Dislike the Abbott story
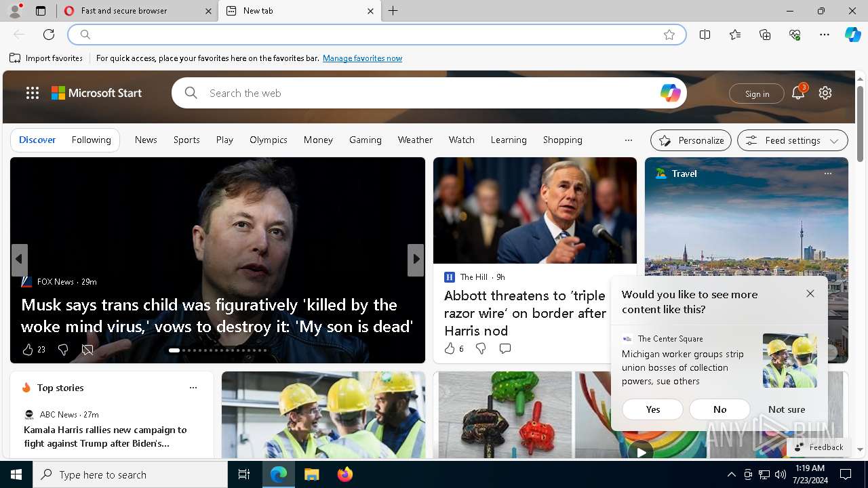 point(481,348)
